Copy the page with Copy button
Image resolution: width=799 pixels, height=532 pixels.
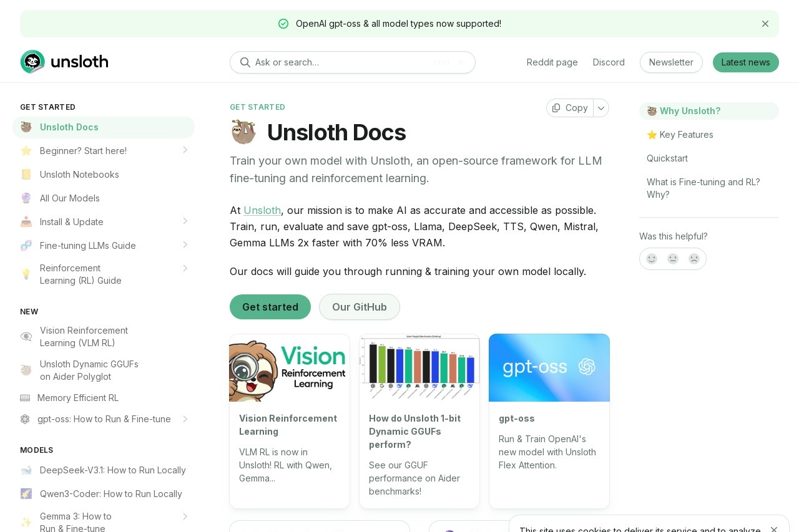[570, 108]
